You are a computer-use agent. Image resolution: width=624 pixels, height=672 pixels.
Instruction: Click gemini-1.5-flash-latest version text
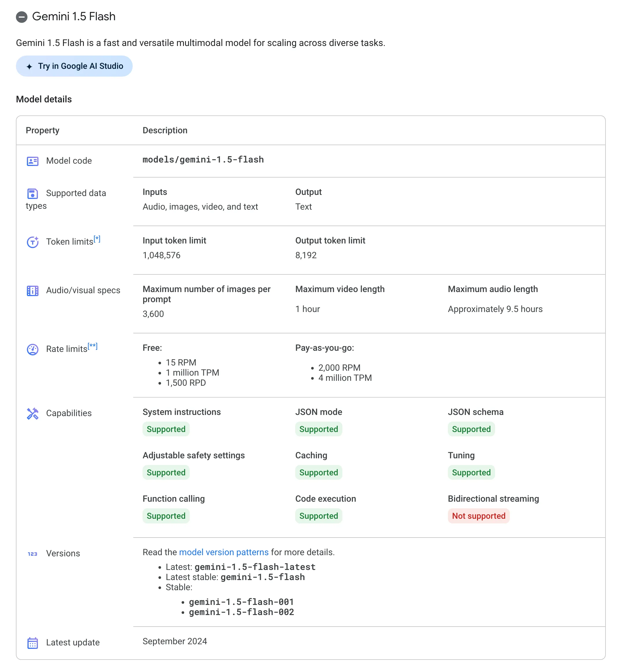pos(255,567)
